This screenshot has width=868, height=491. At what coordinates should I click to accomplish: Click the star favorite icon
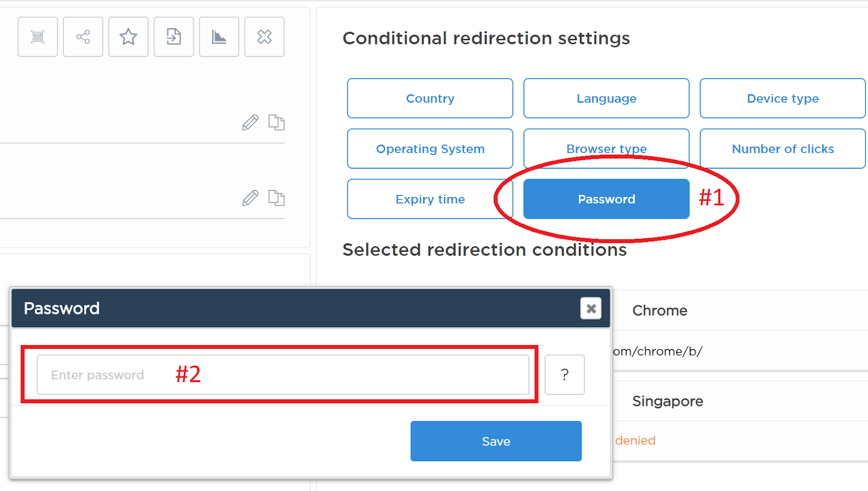129,37
